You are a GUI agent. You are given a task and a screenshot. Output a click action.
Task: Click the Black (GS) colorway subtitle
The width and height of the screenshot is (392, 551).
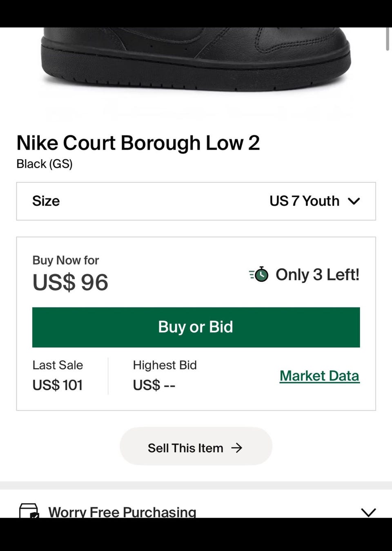(45, 164)
